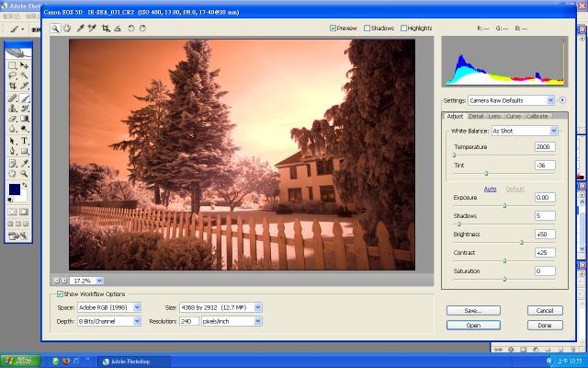Select the Magic Wand tool in toolbox
588x368 pixels.
[x=24, y=75]
